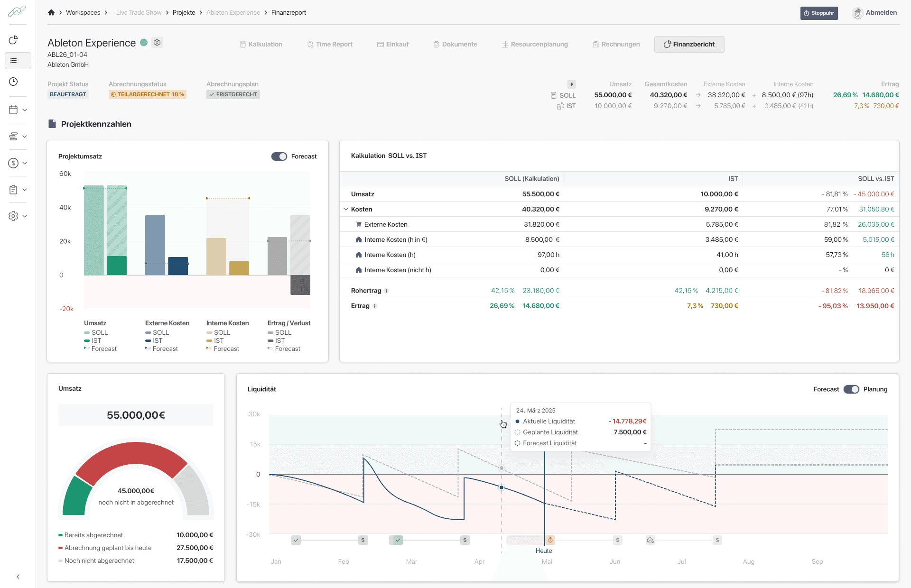Click the app logo in sidebar
The image size is (911, 588).
click(x=17, y=11)
